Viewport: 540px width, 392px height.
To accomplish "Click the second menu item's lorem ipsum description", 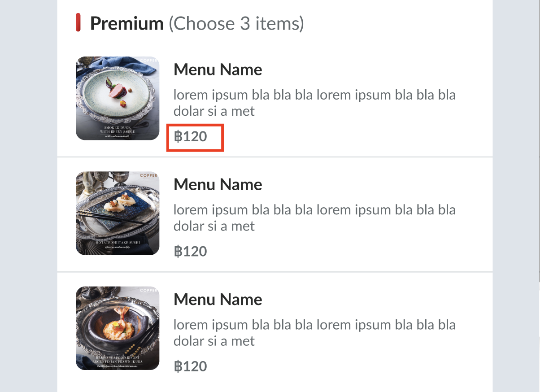I will tap(314, 218).
